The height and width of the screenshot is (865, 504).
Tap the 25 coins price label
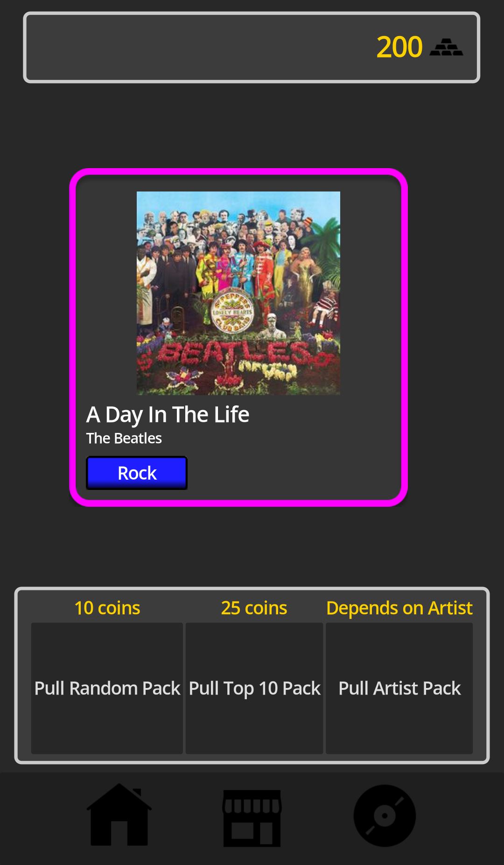click(x=254, y=608)
